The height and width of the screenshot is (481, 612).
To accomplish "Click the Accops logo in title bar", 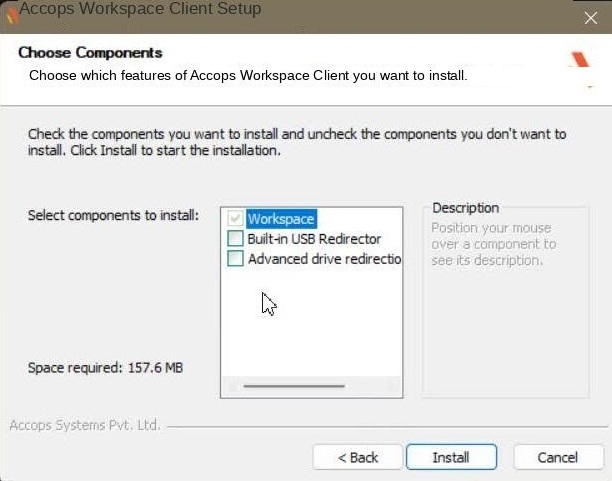I will tap(12, 14).
